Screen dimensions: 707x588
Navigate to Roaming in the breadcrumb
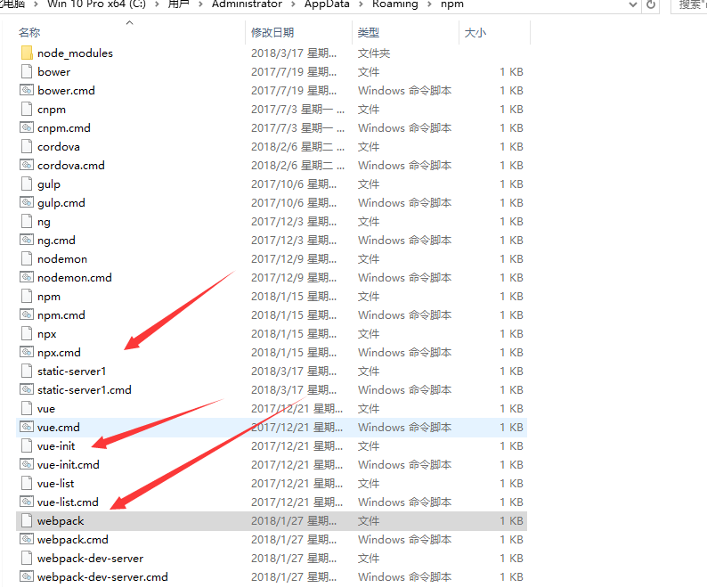[395, 4]
